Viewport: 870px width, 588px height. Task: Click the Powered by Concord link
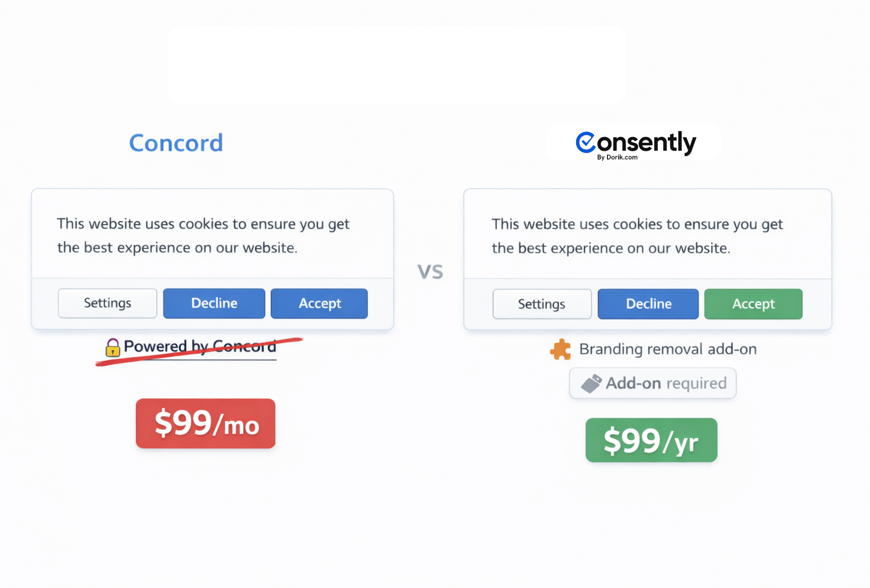click(x=200, y=347)
